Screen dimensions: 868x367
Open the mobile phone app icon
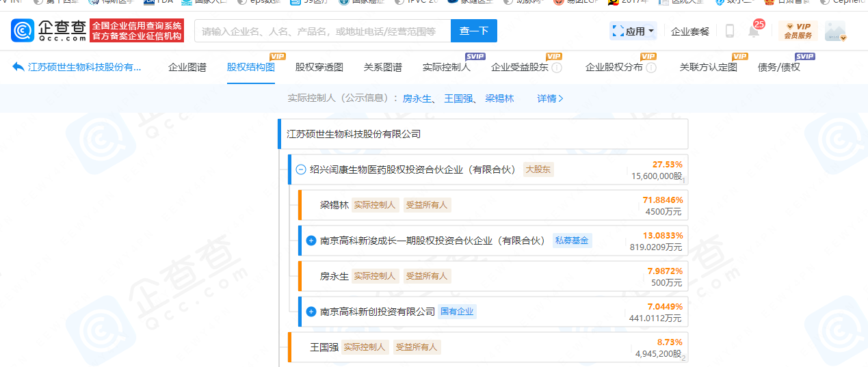730,31
